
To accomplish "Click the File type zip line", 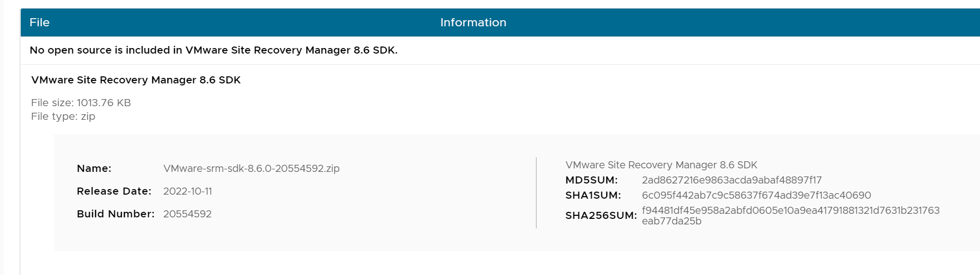I will [63, 116].
